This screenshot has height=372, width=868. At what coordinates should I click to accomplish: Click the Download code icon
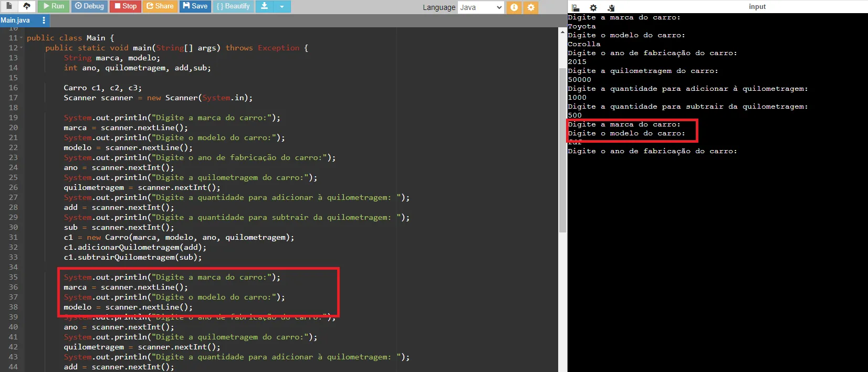pos(264,6)
